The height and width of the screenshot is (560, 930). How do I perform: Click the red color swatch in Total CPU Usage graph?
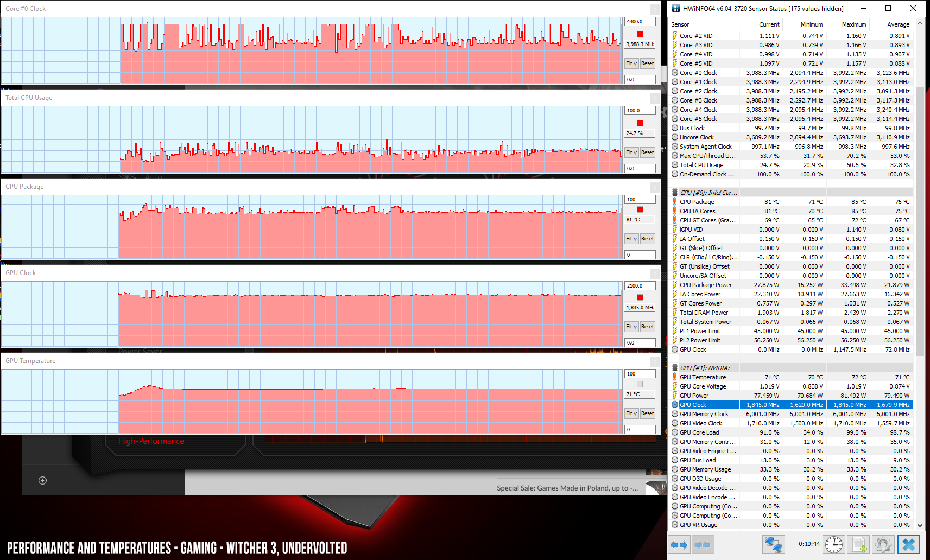[640, 123]
